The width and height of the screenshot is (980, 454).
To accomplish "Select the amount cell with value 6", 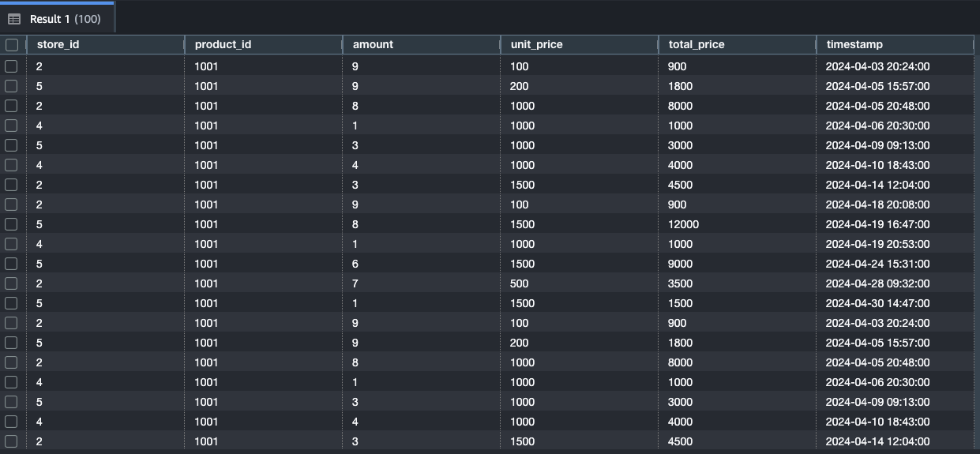I will point(355,264).
